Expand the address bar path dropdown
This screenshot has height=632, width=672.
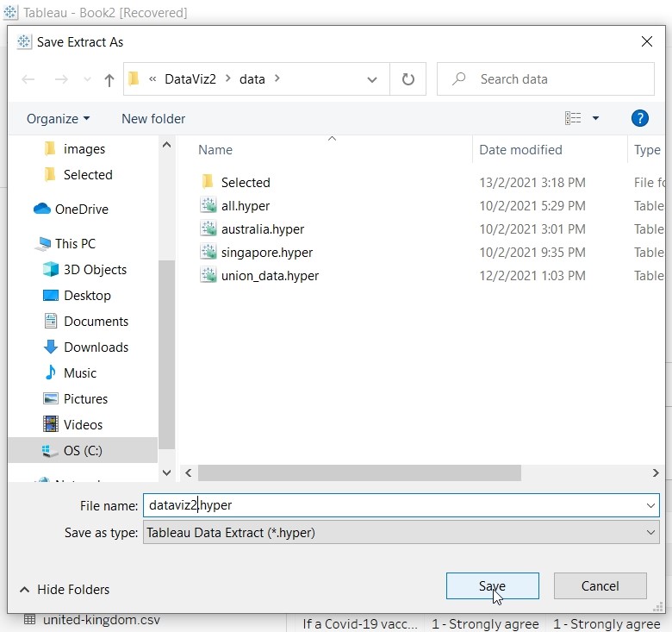[x=372, y=79]
